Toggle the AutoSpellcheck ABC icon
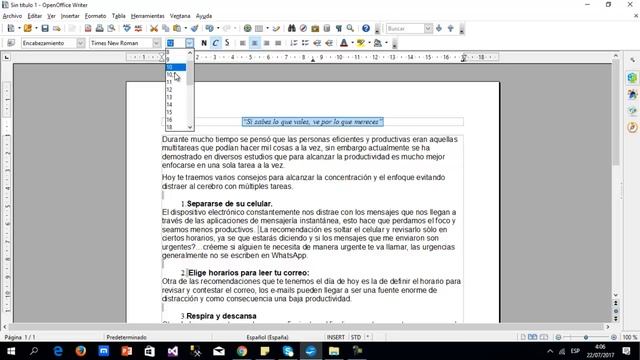The width and height of the screenshot is (640, 360). click(x=138, y=28)
